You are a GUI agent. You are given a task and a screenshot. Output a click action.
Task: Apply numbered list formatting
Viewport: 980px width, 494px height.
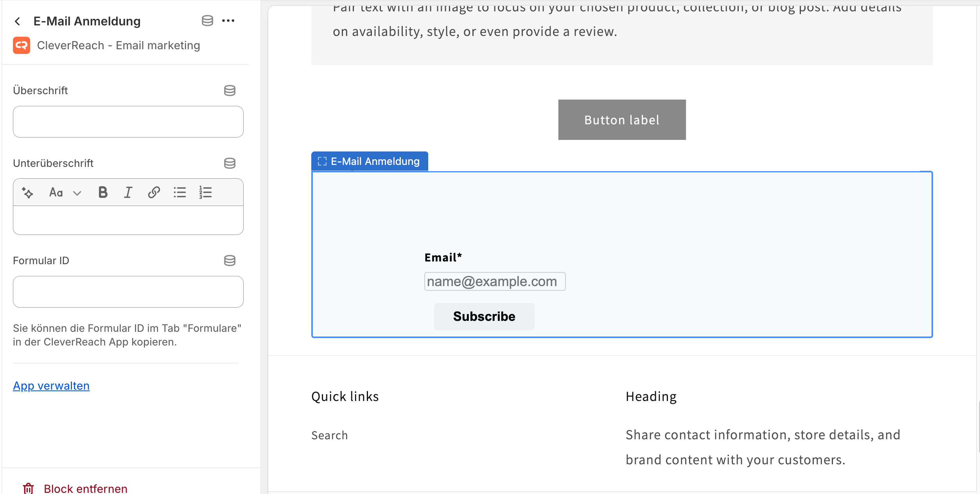[205, 192]
